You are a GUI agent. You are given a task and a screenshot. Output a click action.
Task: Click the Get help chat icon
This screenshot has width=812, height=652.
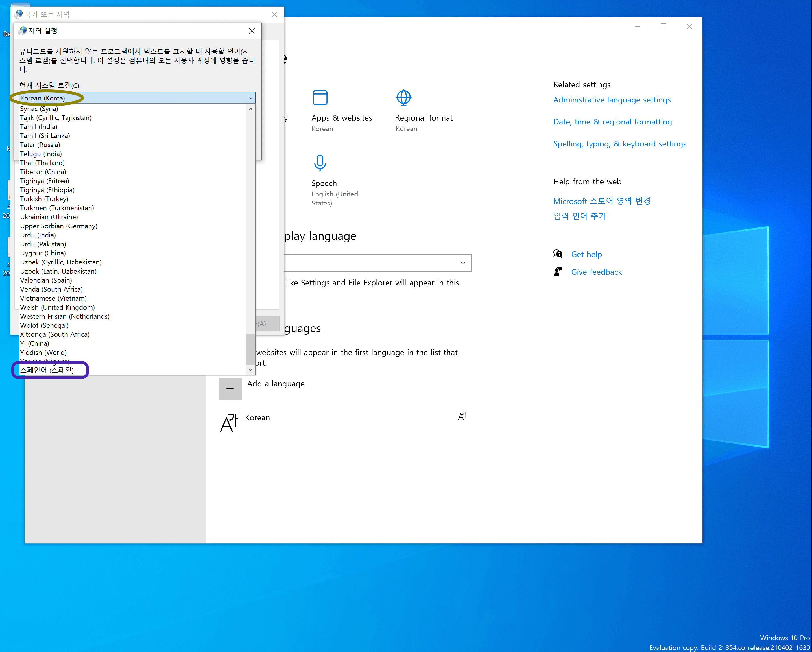click(x=557, y=254)
